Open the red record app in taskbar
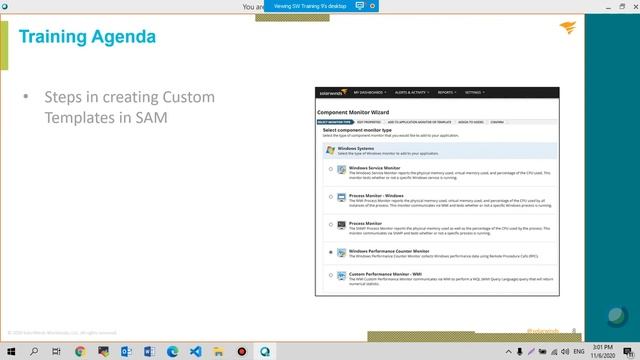This screenshot has height=360, width=640. (242, 351)
